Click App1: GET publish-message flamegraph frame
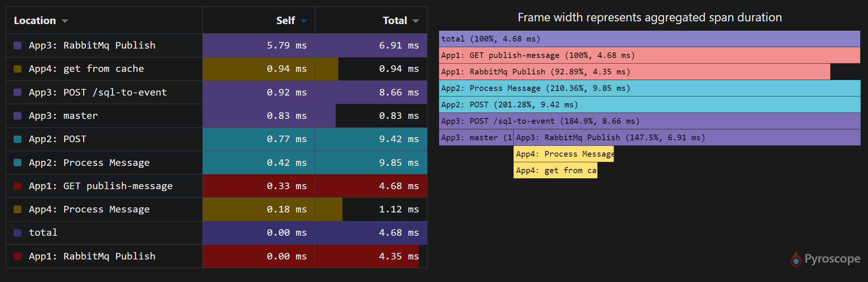This screenshot has height=282, width=868. [650, 55]
